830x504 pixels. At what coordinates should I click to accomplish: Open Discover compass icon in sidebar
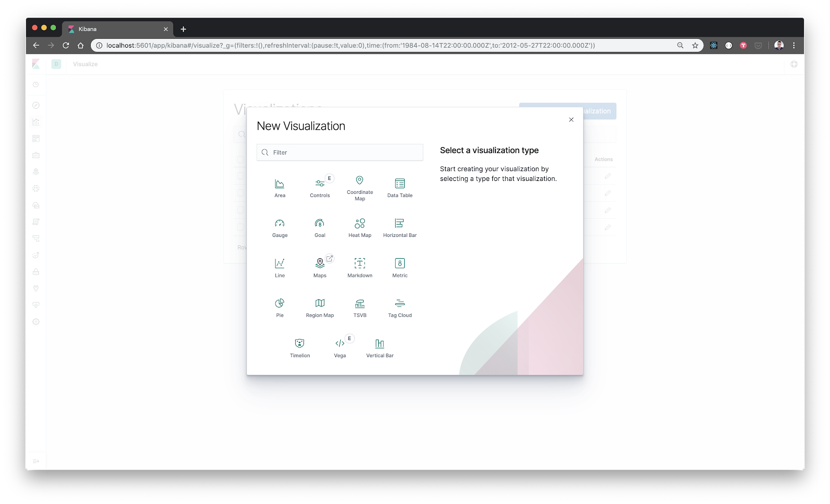[36, 105]
